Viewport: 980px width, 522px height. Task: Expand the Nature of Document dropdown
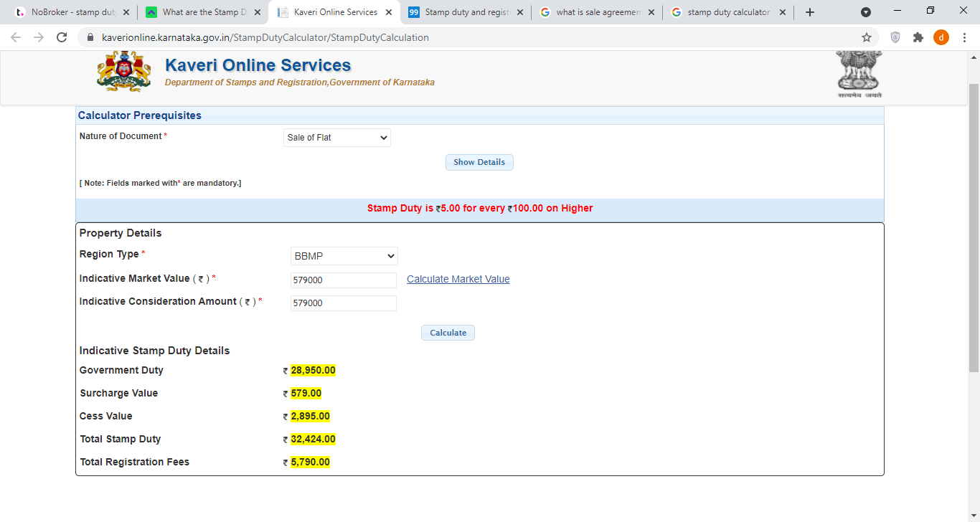click(x=336, y=137)
